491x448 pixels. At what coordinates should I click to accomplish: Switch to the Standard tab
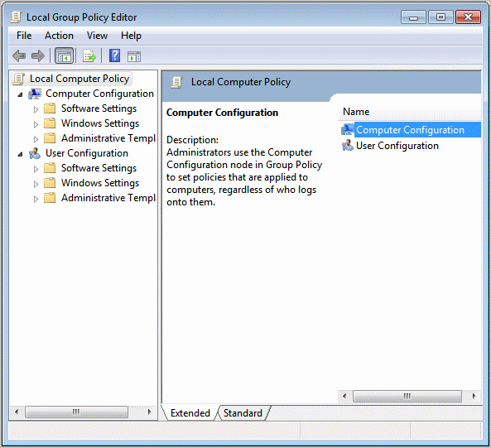[x=243, y=413]
